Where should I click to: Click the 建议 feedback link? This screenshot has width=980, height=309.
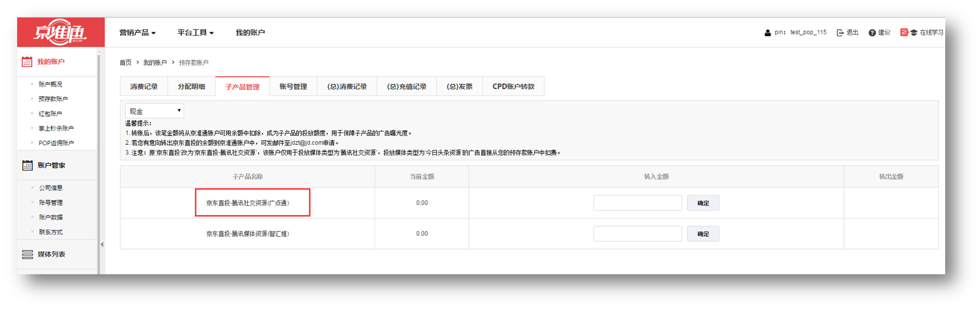[x=884, y=33]
